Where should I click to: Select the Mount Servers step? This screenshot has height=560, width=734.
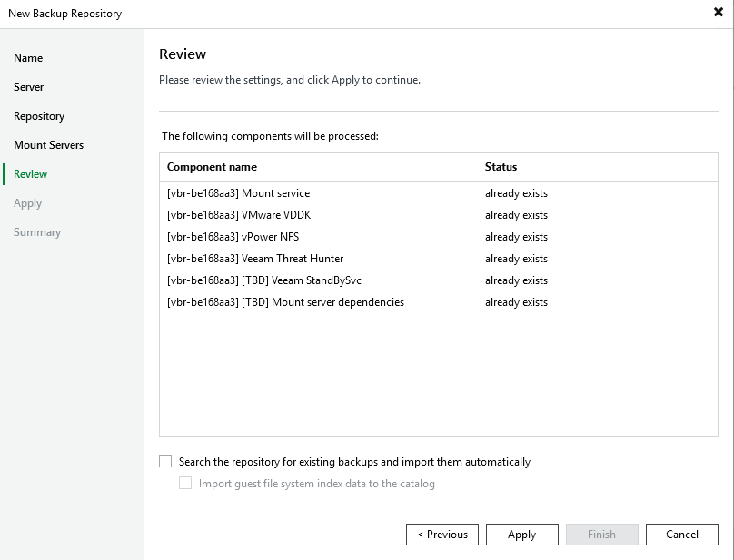coord(48,145)
